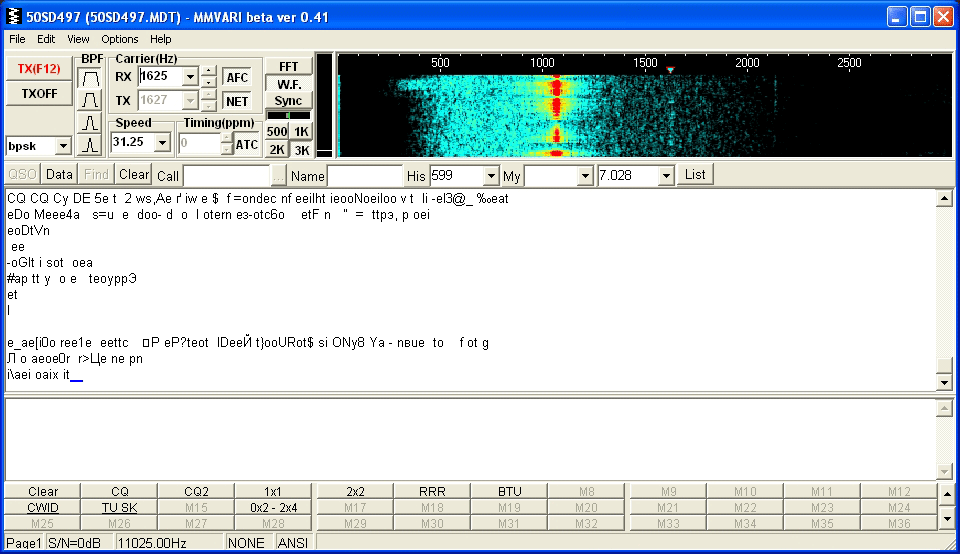Image resolution: width=960 pixels, height=554 pixels.
Task: Run the CQ macro
Action: 120,492
